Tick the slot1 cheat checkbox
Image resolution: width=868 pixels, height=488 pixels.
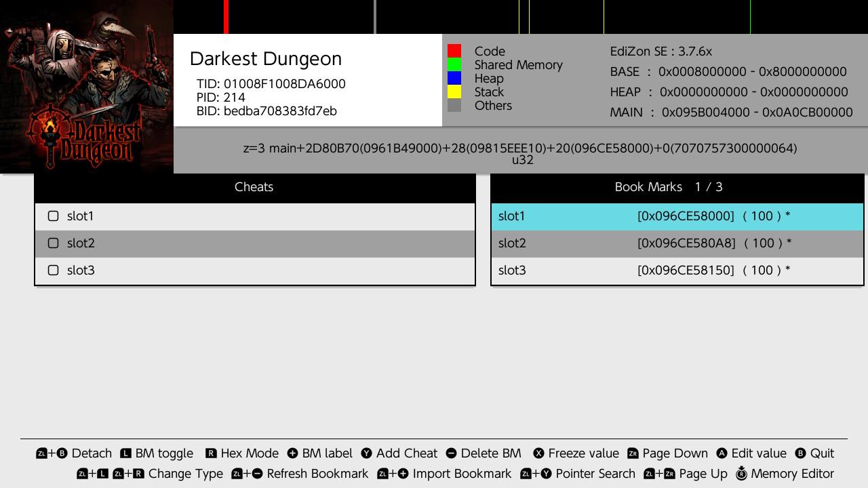tap(54, 216)
